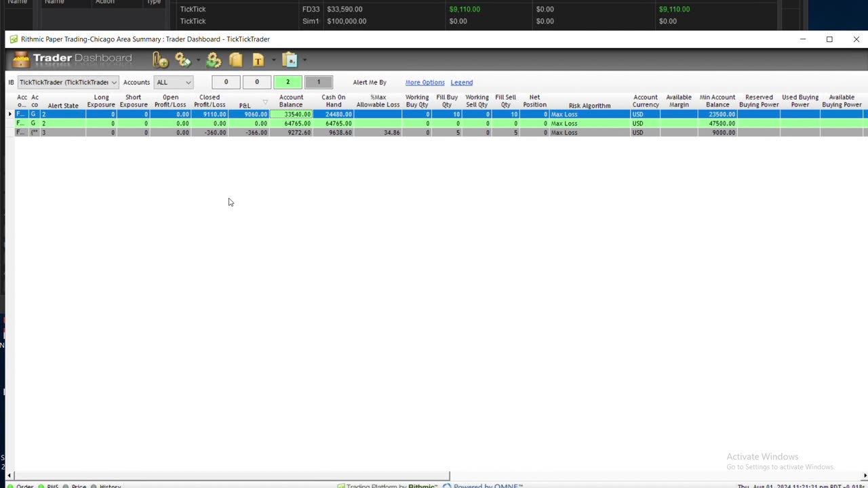Click the horizontal scrollbar thumb
The width and height of the screenshot is (868, 488).
[232, 476]
